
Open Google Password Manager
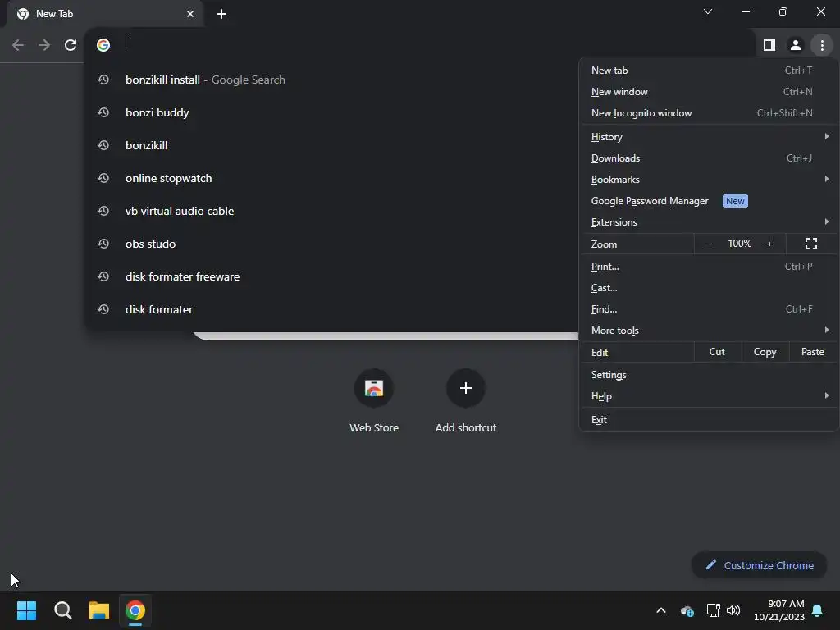coord(709,201)
